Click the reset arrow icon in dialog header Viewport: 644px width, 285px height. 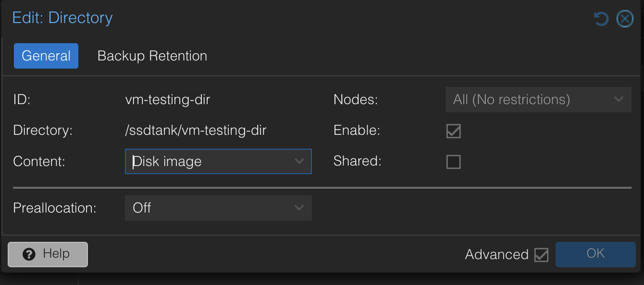click(x=601, y=19)
